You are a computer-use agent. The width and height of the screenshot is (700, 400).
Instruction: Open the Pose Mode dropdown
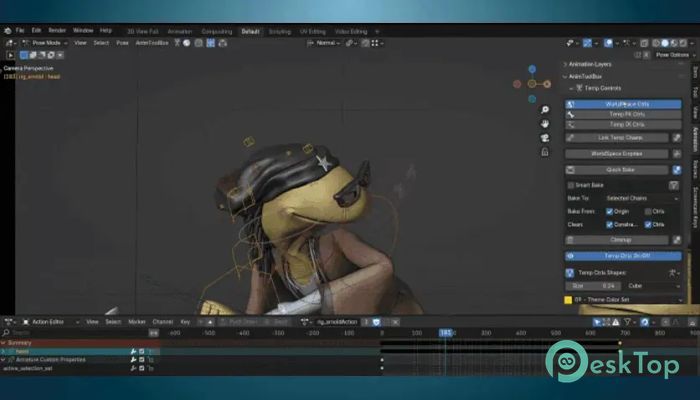(45, 43)
